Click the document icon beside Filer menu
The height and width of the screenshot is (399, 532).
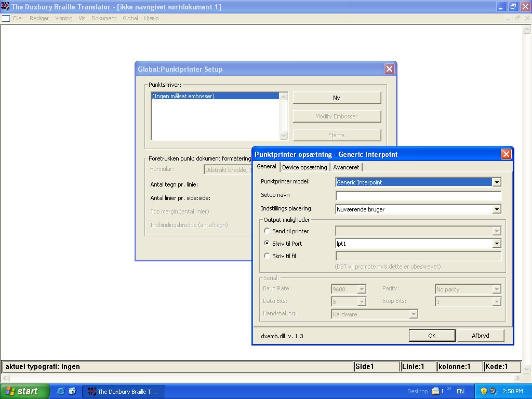[6, 18]
